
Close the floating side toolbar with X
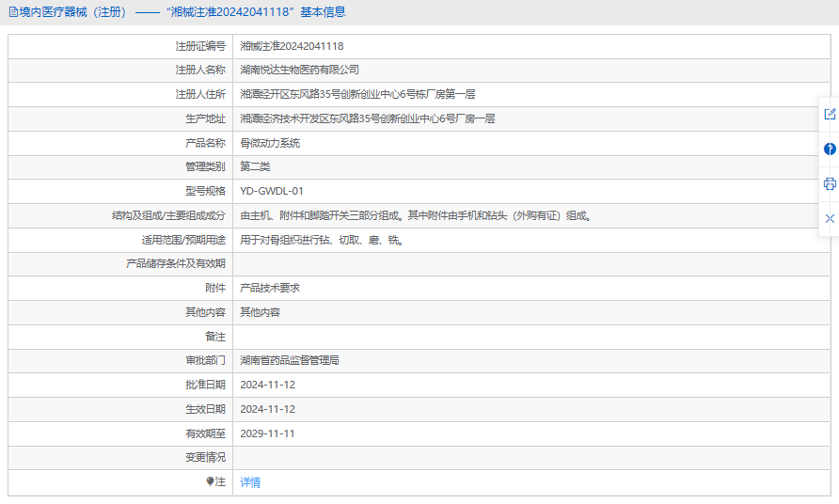pyautogui.click(x=830, y=218)
